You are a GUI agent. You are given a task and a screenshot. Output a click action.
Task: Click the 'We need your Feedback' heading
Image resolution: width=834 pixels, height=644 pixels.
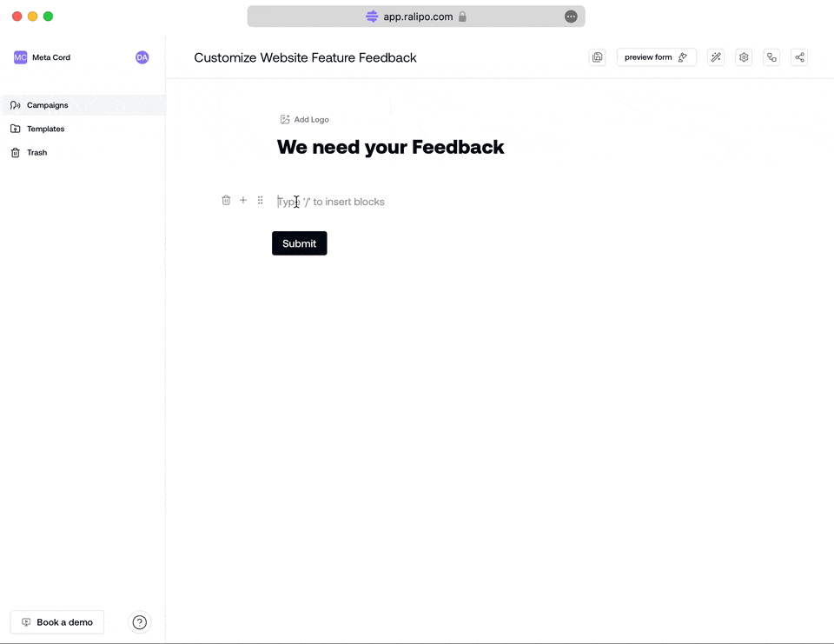tap(390, 147)
